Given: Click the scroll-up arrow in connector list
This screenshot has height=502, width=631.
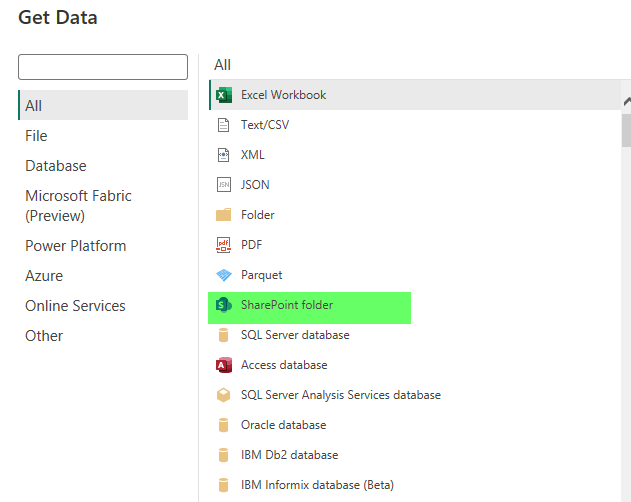Looking at the screenshot, I should pyautogui.click(x=627, y=101).
